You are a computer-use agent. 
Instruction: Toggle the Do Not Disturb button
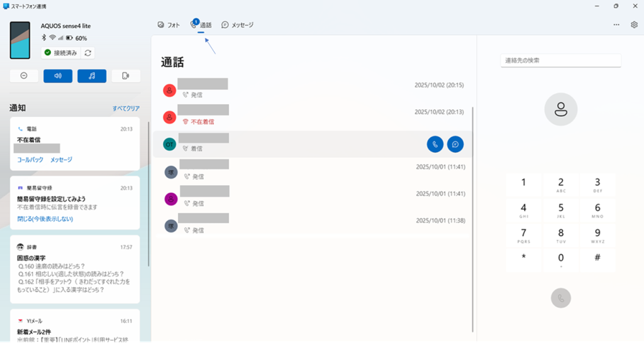pyautogui.click(x=24, y=76)
